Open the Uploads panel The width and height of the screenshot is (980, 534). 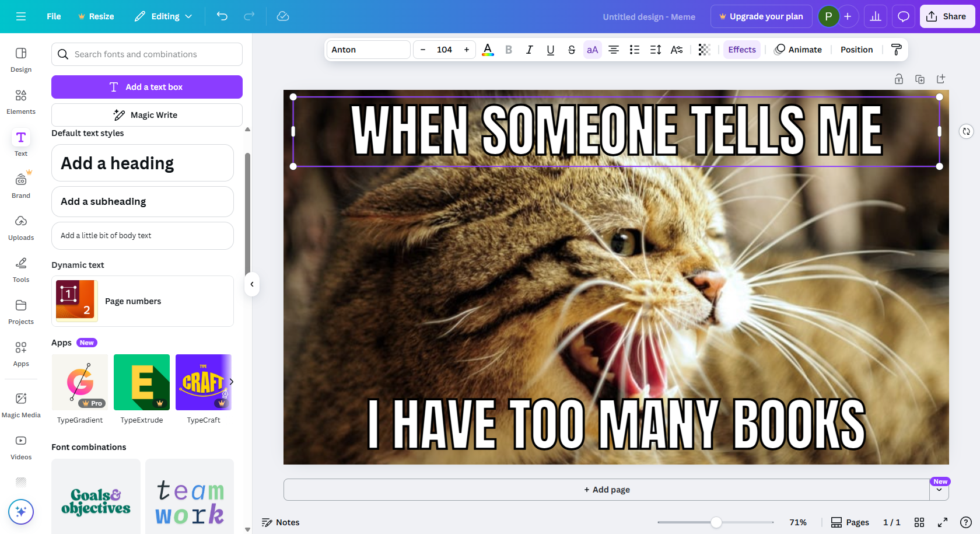point(21,228)
